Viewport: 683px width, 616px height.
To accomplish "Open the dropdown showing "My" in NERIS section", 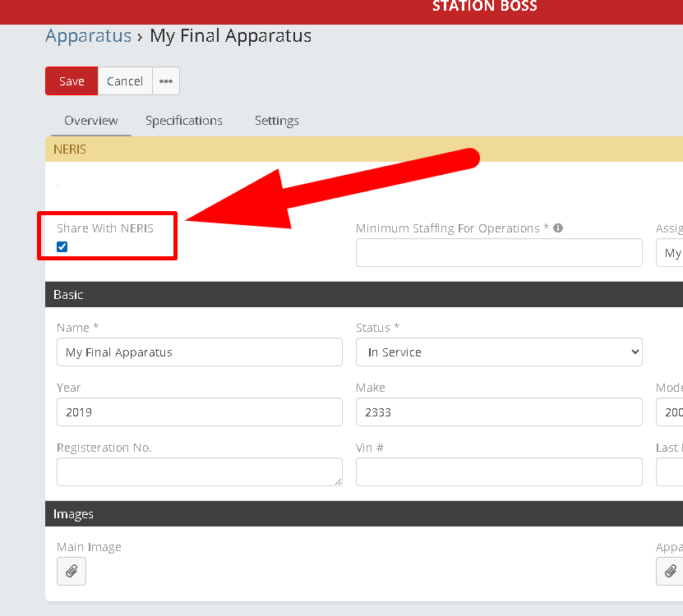I will coord(670,253).
